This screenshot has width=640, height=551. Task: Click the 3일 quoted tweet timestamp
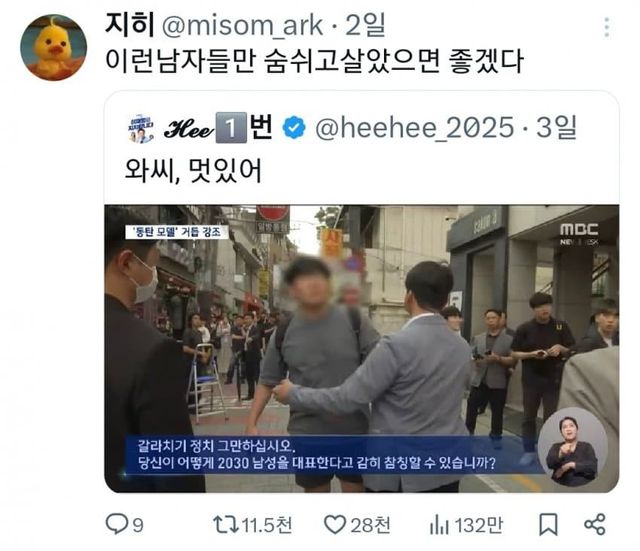tap(556, 127)
